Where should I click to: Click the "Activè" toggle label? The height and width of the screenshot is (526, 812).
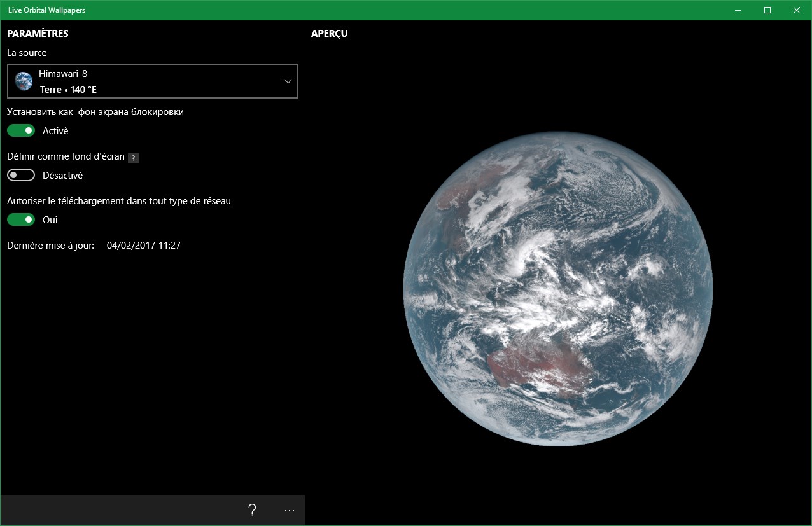[55, 130]
